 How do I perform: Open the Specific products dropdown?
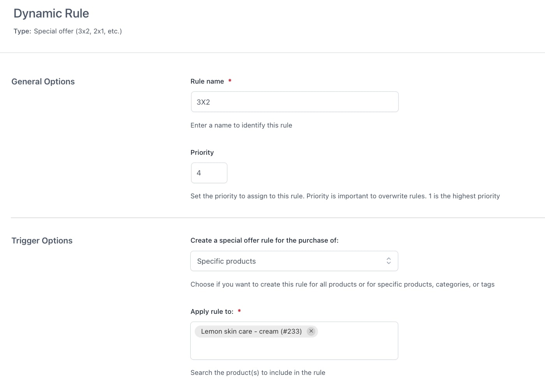[294, 261]
